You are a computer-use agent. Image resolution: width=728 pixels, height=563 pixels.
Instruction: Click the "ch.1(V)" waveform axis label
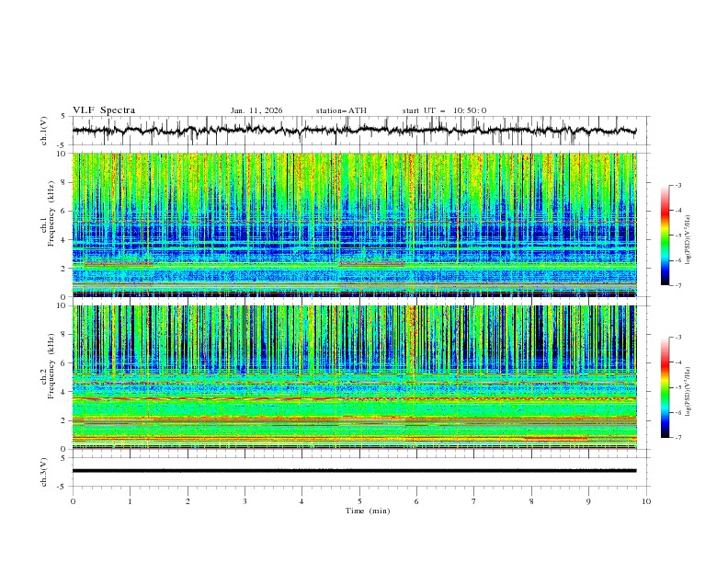pos(43,131)
